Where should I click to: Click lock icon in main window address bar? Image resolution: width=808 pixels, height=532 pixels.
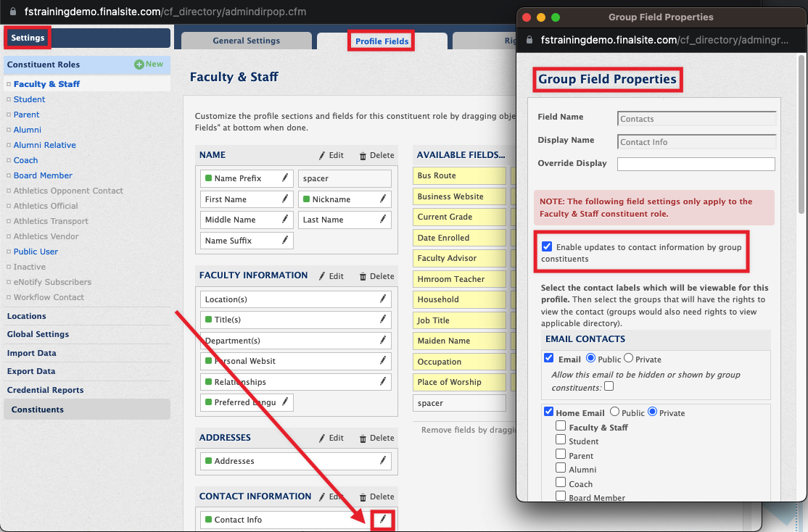pyautogui.click(x=13, y=12)
